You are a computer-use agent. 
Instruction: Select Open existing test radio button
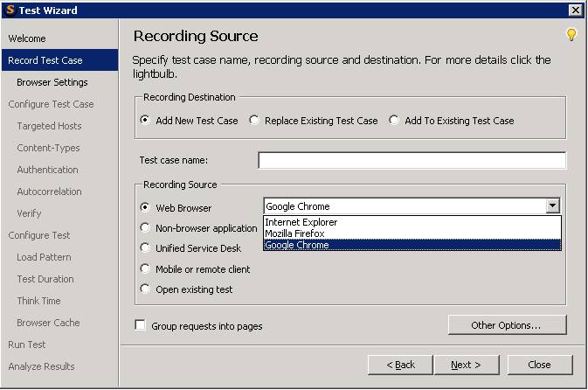145,289
